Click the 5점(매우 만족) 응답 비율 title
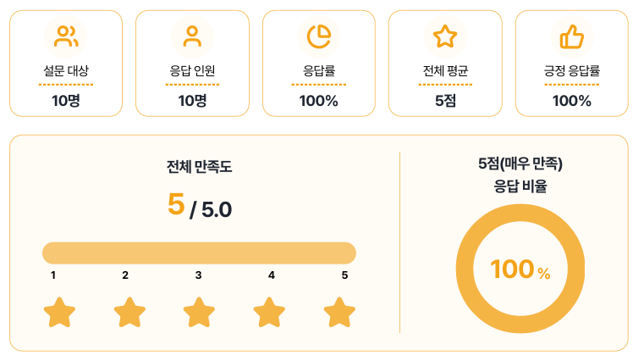Image resolution: width=644 pixels, height=361 pixels. 520,175
